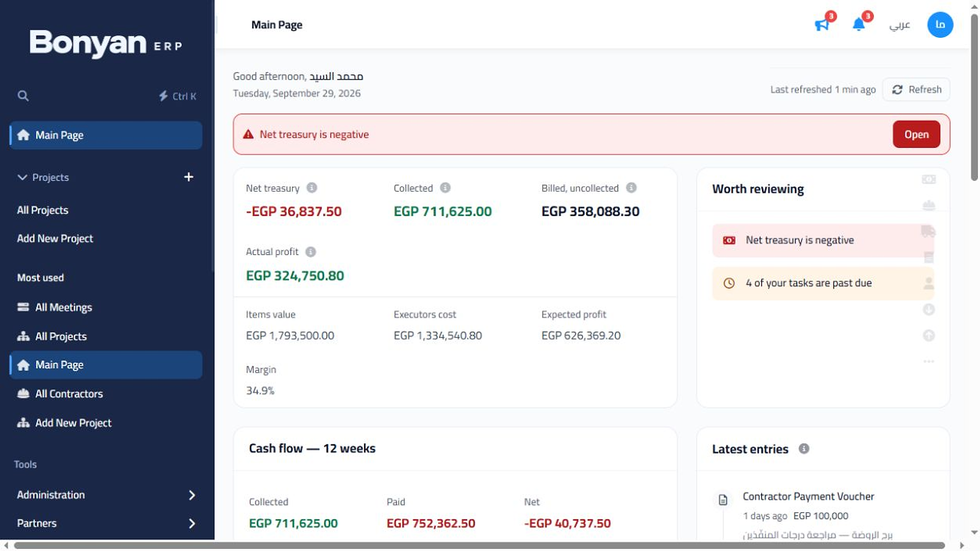The image size is (980, 551).
Task: Go to the top Main Page sidebar item
Action: pos(105,135)
